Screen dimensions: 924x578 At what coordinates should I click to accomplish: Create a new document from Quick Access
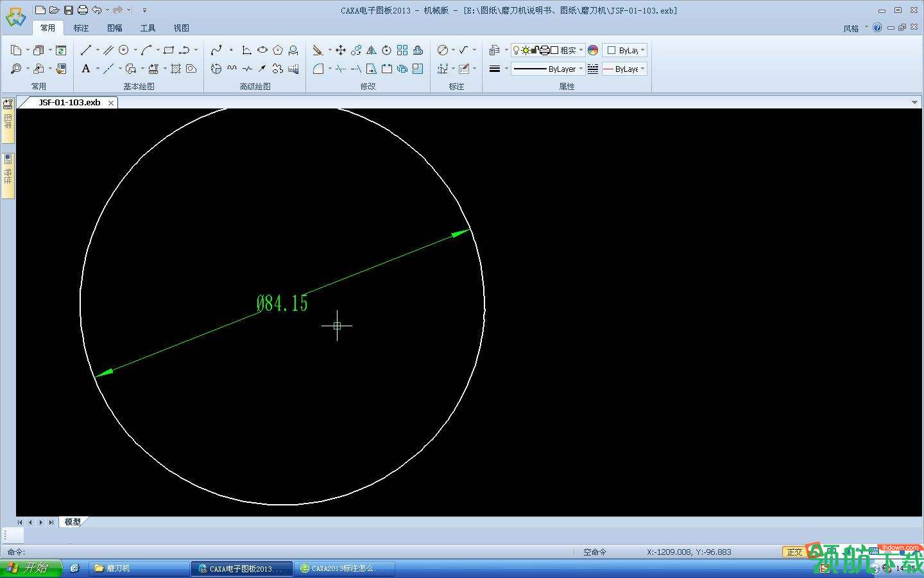(40, 10)
